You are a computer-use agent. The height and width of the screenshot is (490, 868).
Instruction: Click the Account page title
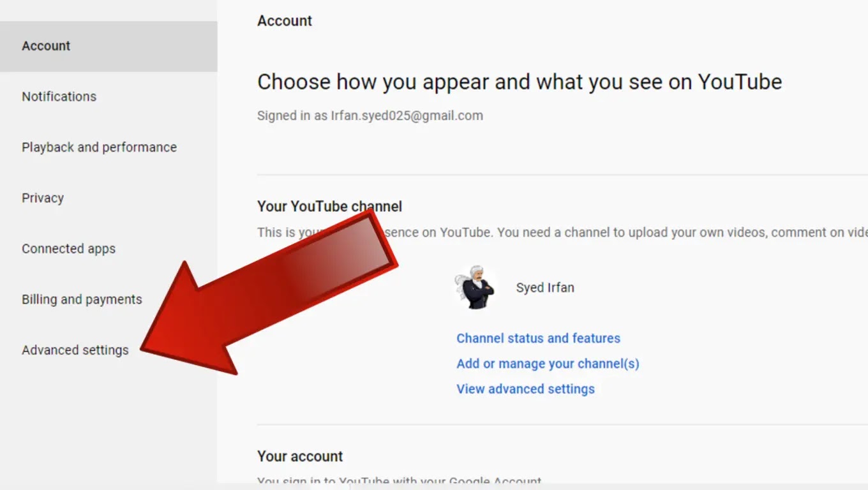285,20
